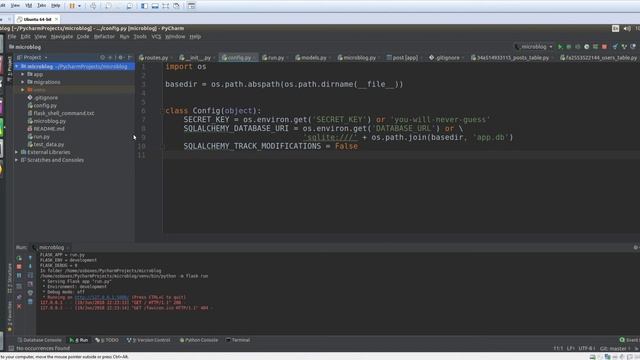
Task: Open Database Console tool window
Action: pyautogui.click(x=39, y=340)
